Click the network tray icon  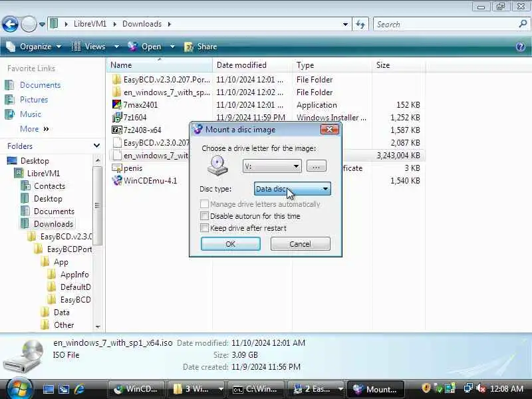point(468,388)
